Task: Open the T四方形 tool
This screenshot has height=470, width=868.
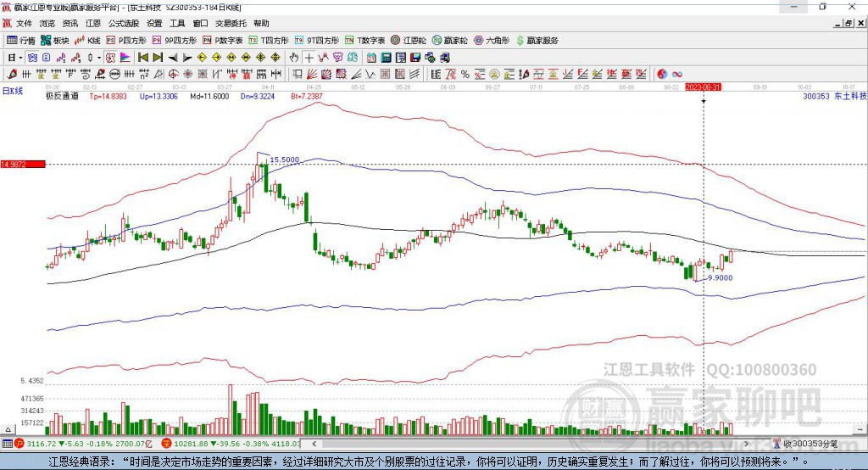Action: [269, 41]
